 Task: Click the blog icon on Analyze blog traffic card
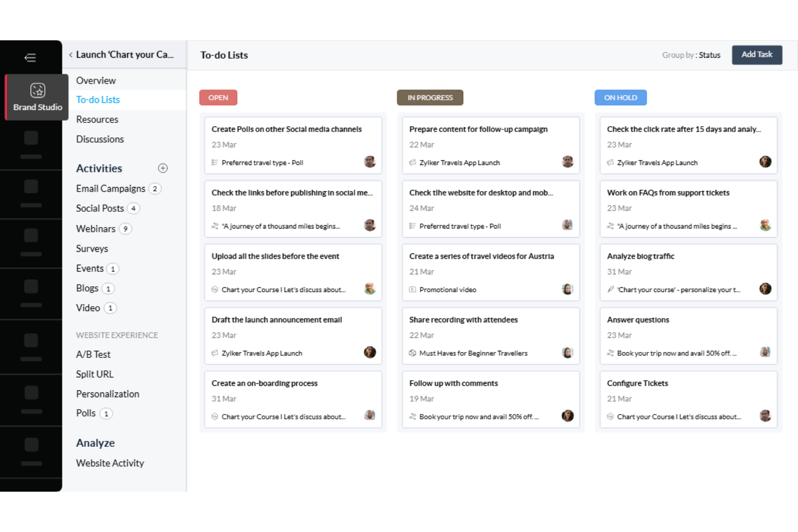click(610, 289)
